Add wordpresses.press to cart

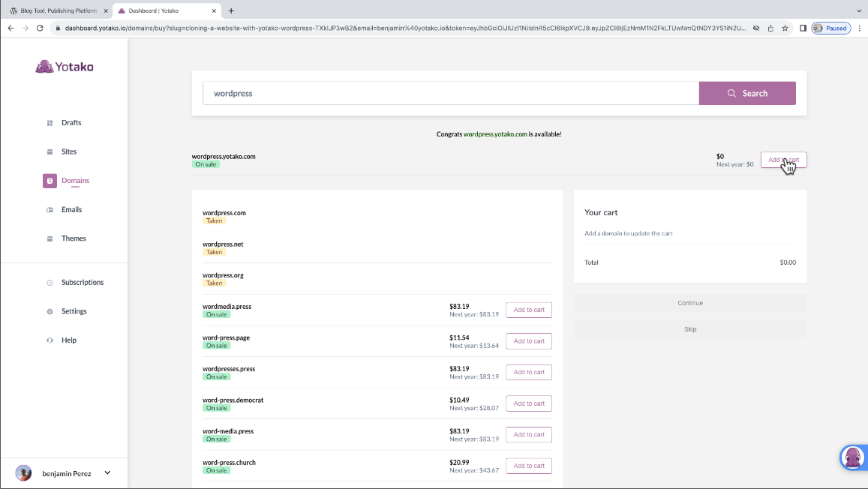(x=529, y=372)
